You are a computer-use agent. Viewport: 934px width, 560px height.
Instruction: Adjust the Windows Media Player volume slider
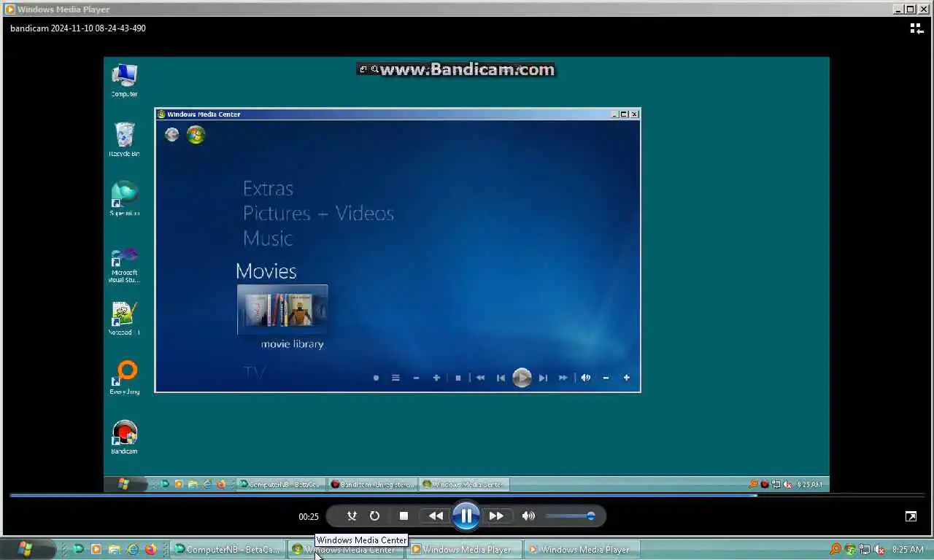coord(570,516)
